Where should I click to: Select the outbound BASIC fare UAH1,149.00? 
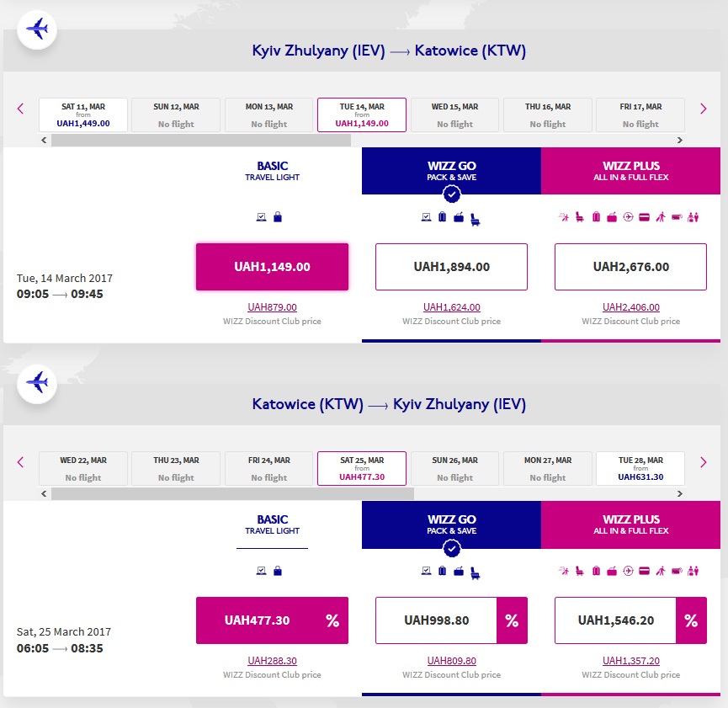click(x=272, y=267)
